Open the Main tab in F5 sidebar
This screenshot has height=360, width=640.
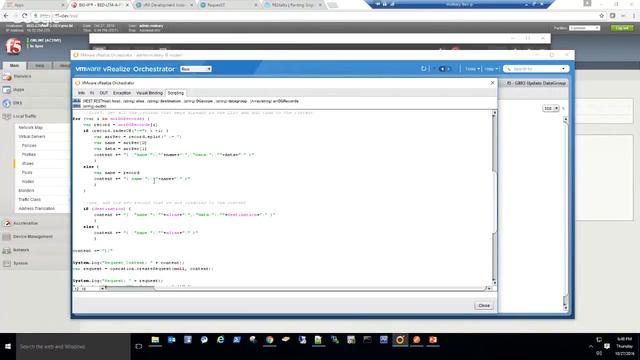click(x=14, y=65)
